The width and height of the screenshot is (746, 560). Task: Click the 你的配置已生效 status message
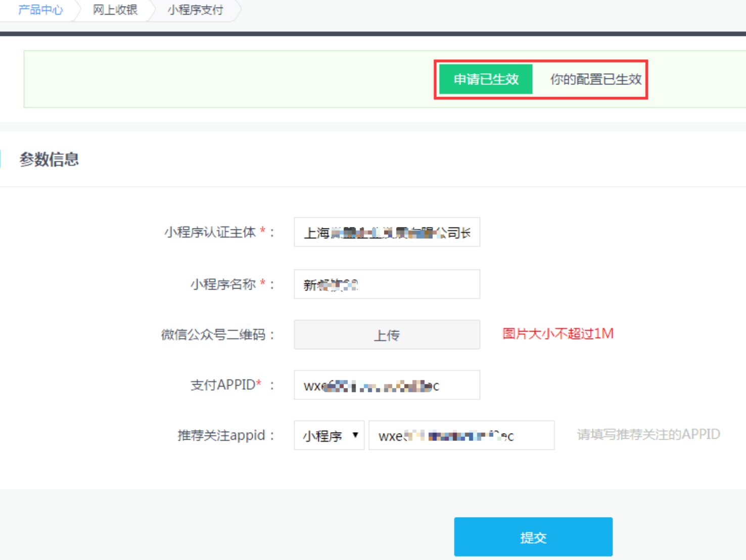[595, 79]
